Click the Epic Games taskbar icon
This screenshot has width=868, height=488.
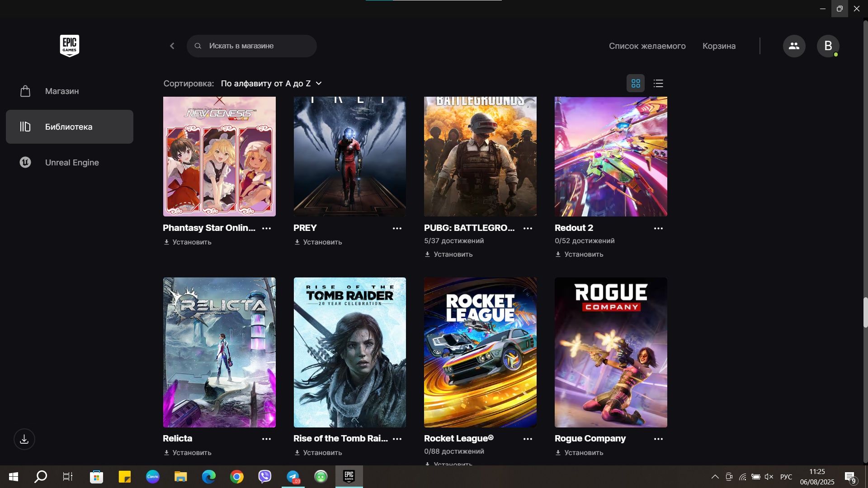pos(349,477)
